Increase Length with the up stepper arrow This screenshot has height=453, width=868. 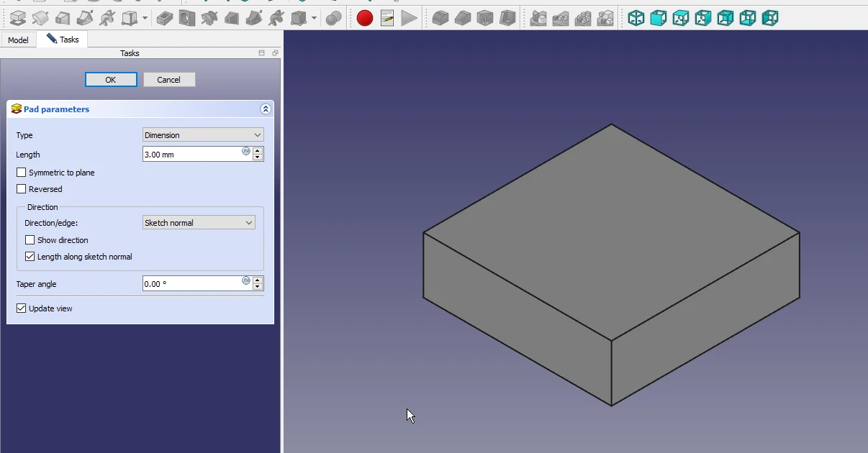258,151
